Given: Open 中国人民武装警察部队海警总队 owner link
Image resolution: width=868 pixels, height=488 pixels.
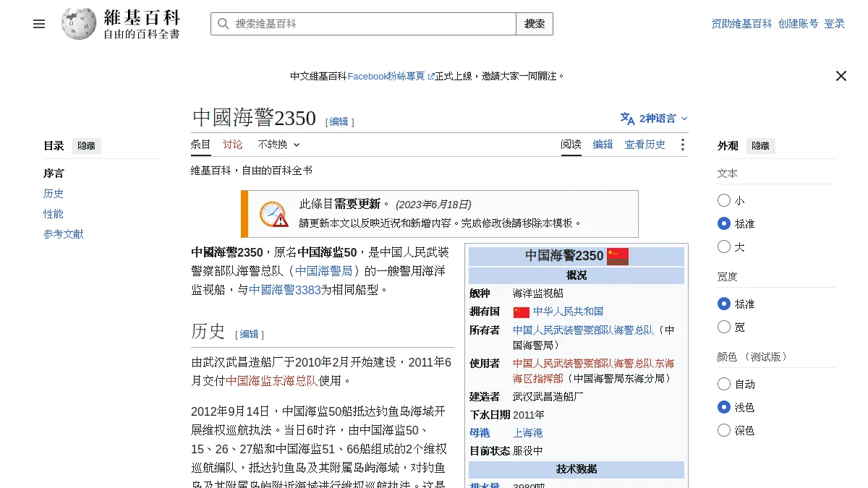Looking at the screenshot, I should (x=583, y=330).
